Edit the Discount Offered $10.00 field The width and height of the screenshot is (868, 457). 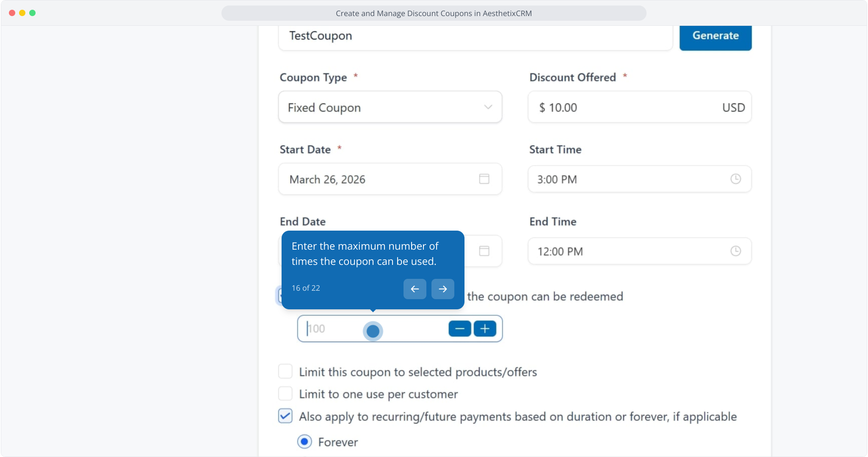(627, 107)
